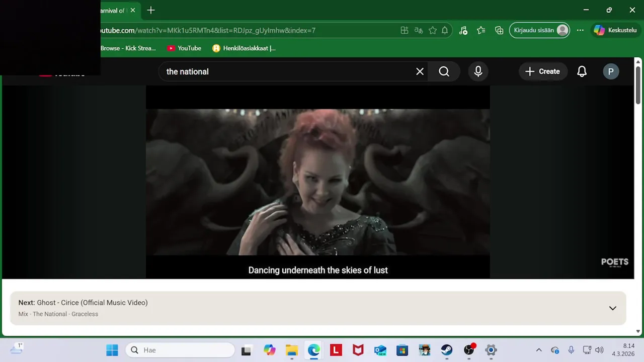The image size is (644, 362).
Task: Open Copilot from the taskbar
Action: (x=270, y=350)
